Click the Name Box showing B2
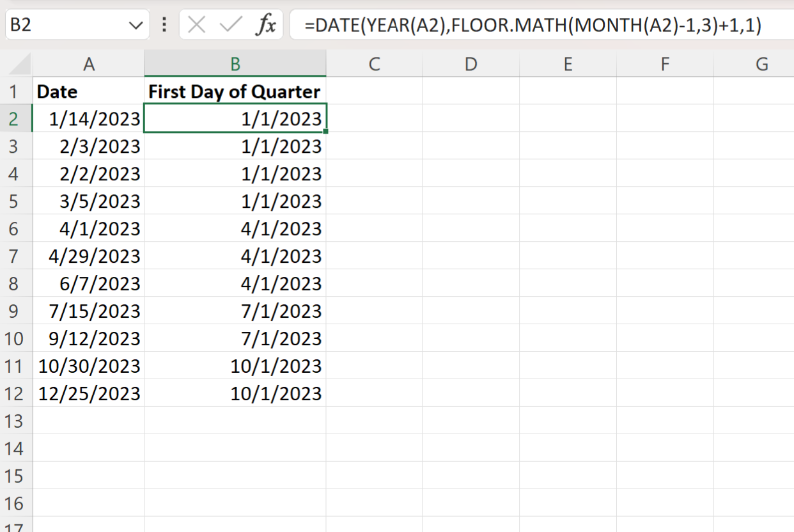The image size is (794, 532). click(77, 25)
